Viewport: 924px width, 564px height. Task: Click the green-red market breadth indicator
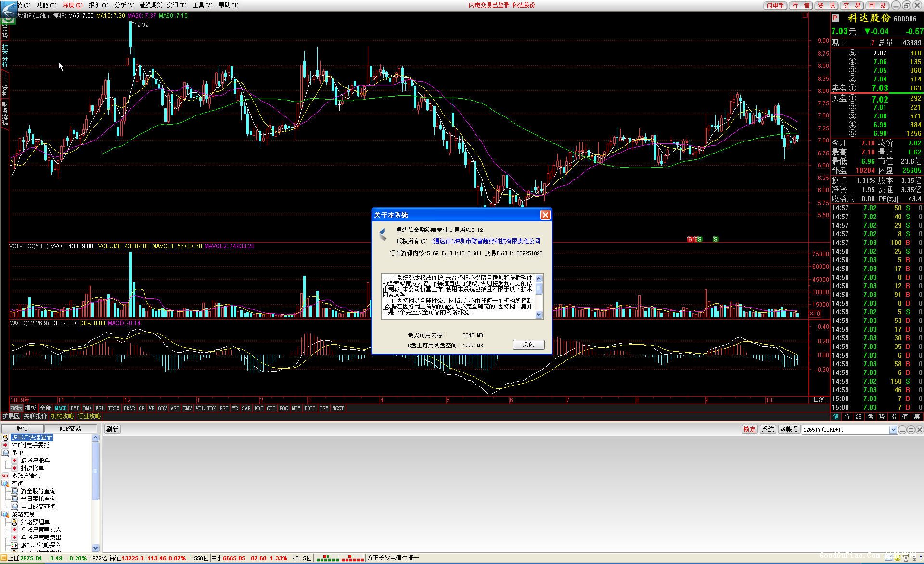(339, 558)
